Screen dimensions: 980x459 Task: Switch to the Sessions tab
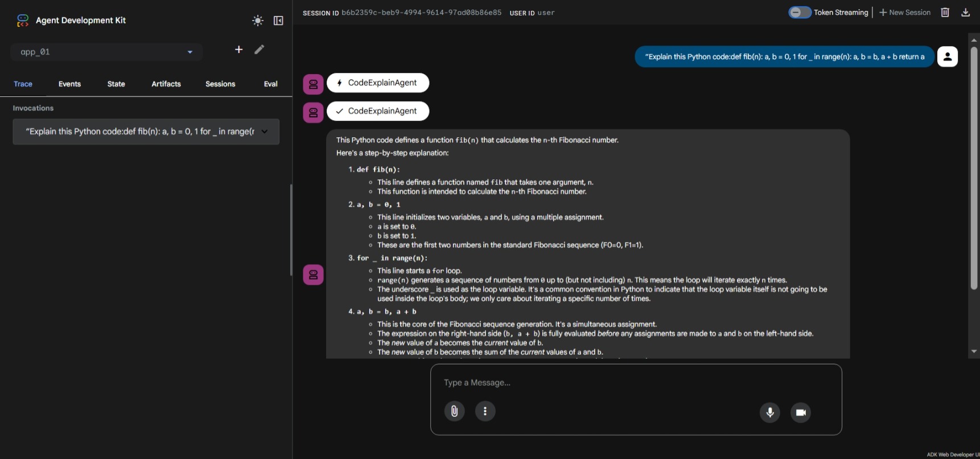click(220, 84)
